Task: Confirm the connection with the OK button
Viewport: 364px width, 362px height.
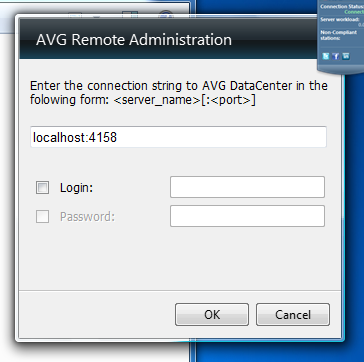Action: coord(212,314)
